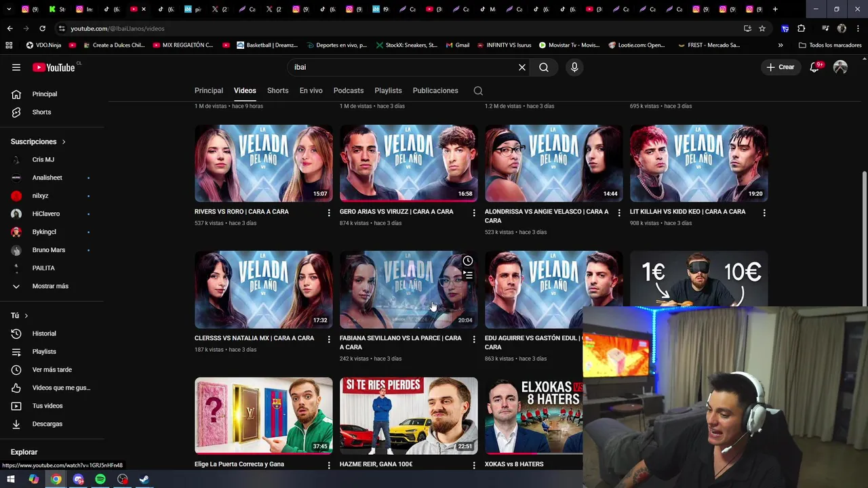The height and width of the screenshot is (488, 868).
Task: Add Fabiana Sevillano video to Watch later
Action: [468, 261]
